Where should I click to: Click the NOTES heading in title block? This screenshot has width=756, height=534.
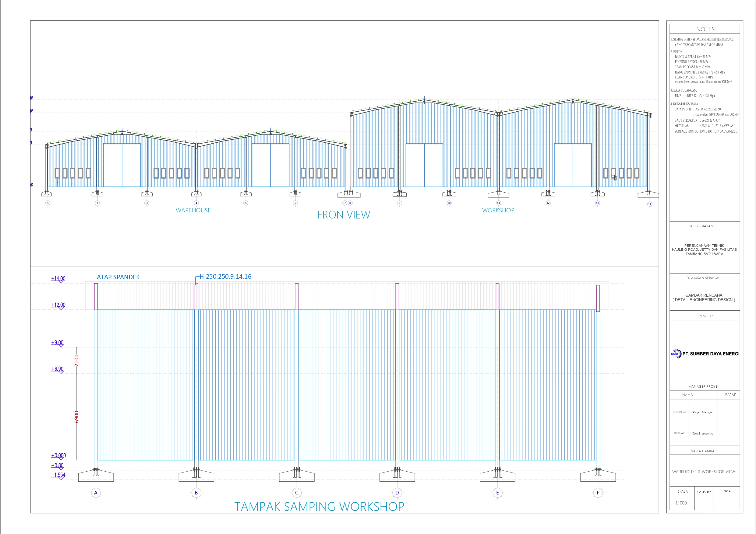point(707,29)
